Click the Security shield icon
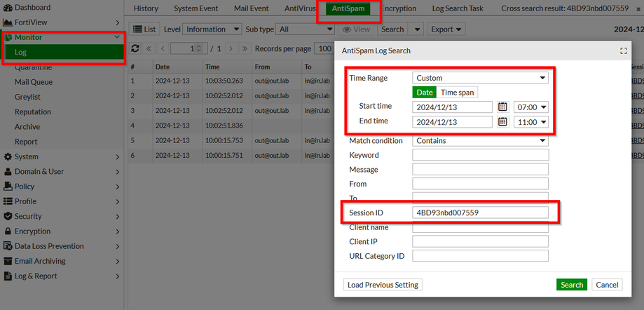 point(8,216)
